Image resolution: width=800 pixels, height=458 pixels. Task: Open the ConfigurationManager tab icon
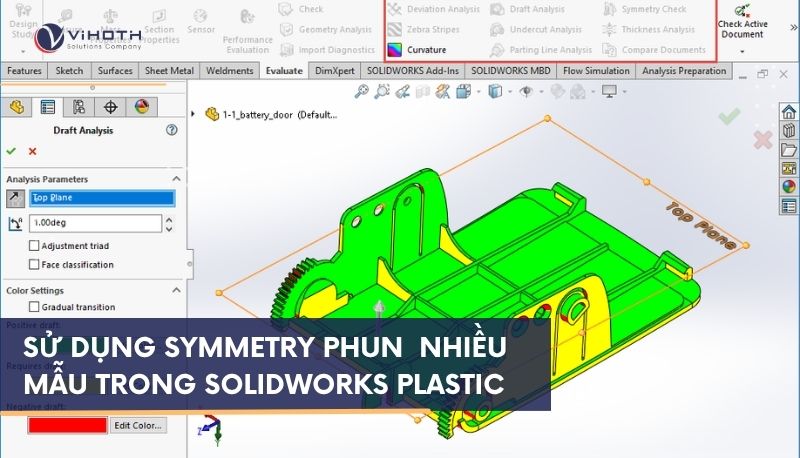pos(79,107)
